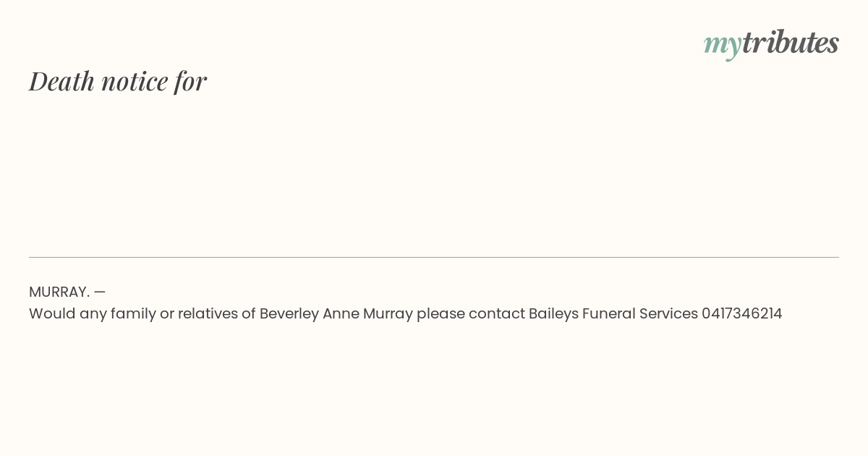Select the "Death notice for" heading
This screenshot has width=868, height=456.
point(118,80)
